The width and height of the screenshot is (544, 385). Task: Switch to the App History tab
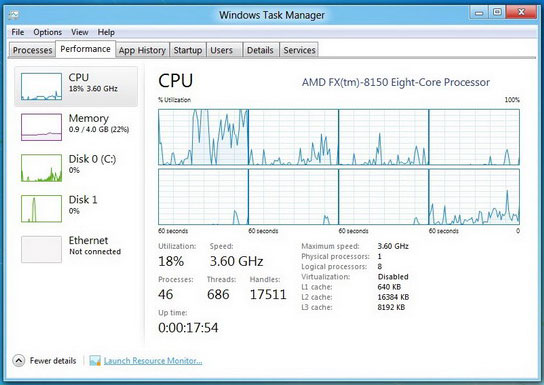pyautogui.click(x=142, y=50)
